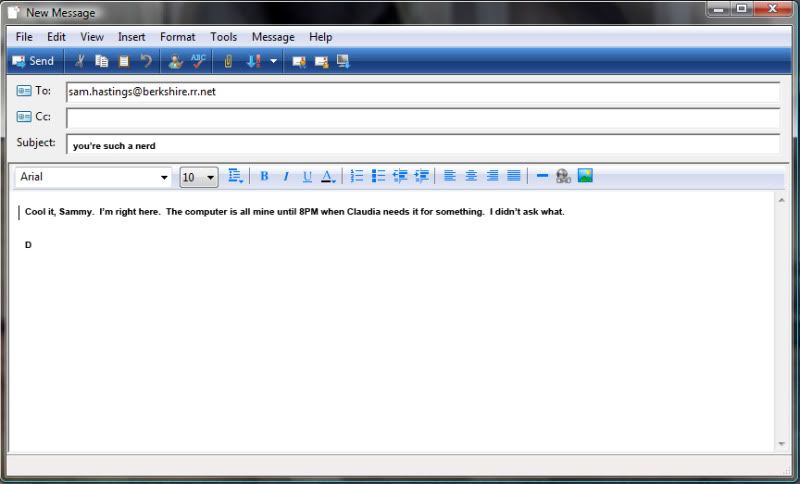Click into the Subject field

(x=423, y=144)
